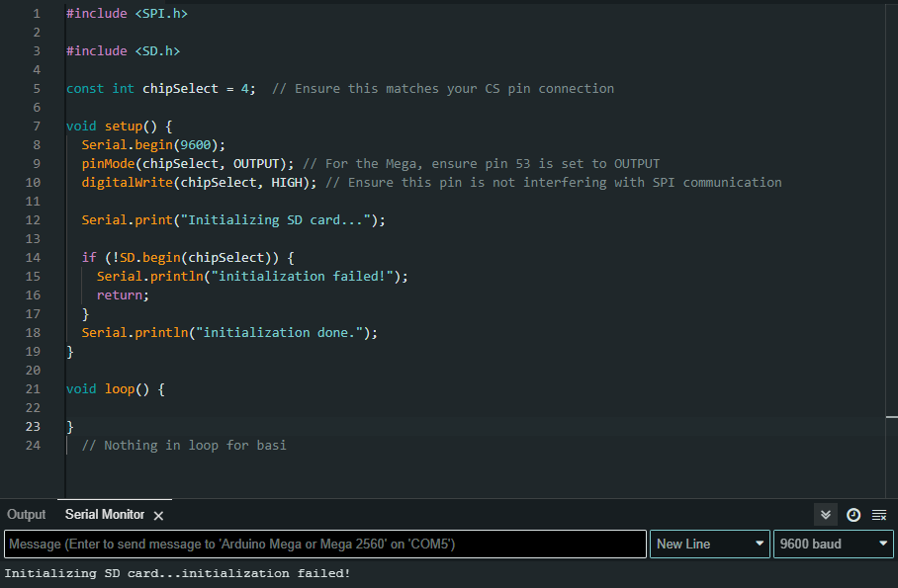
Task: Open the New Line ending dropdown
Action: coord(709,545)
